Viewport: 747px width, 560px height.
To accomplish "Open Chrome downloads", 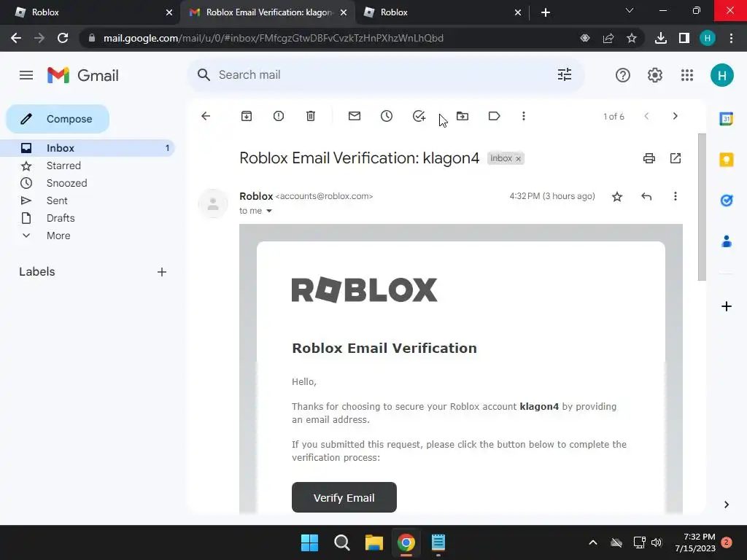I will (x=661, y=38).
